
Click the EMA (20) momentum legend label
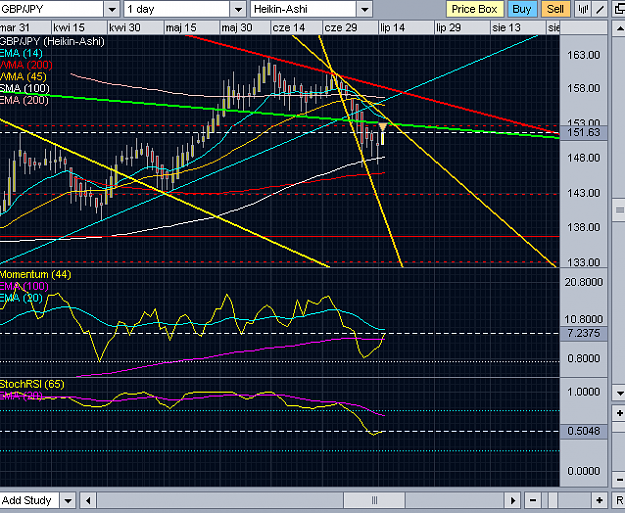(21, 298)
